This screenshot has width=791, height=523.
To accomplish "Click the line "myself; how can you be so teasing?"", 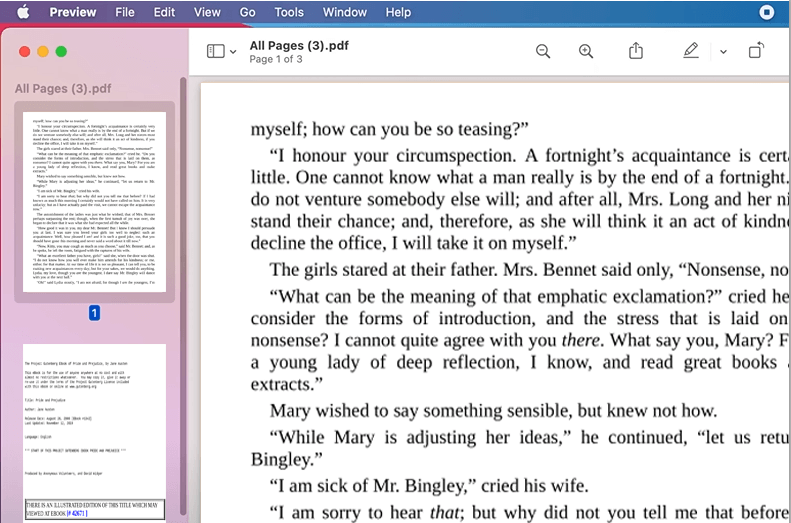I will tap(389, 129).
